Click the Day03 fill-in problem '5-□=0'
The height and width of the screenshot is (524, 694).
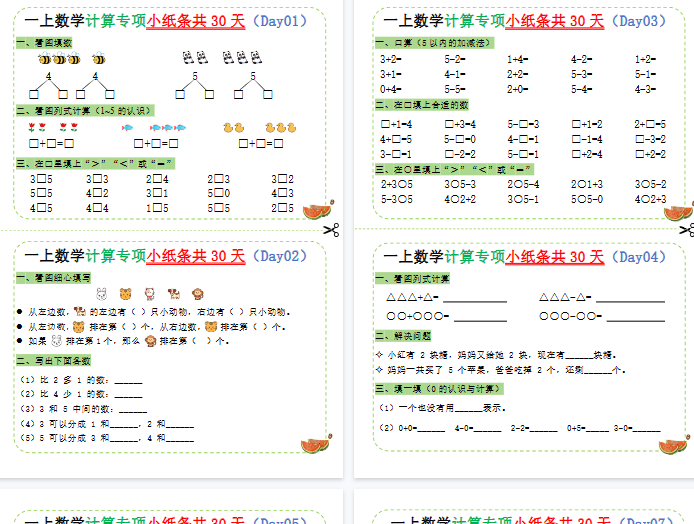click(x=460, y=139)
